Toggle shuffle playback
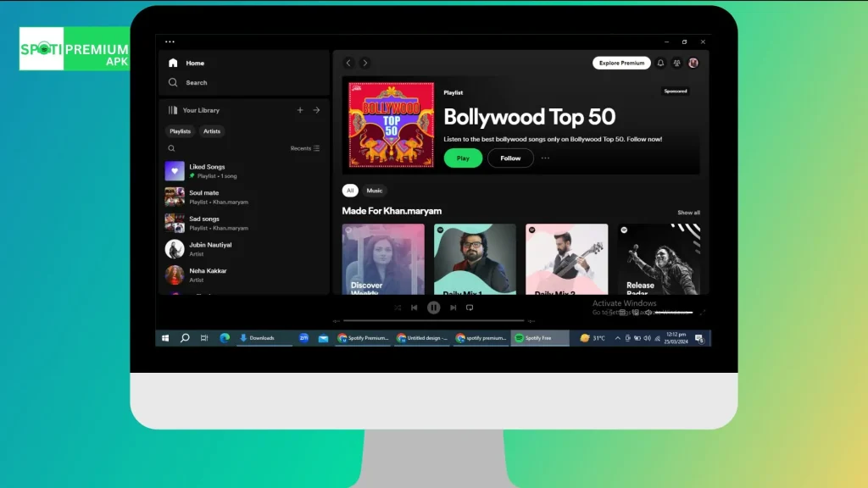The height and width of the screenshot is (488, 868). (398, 308)
